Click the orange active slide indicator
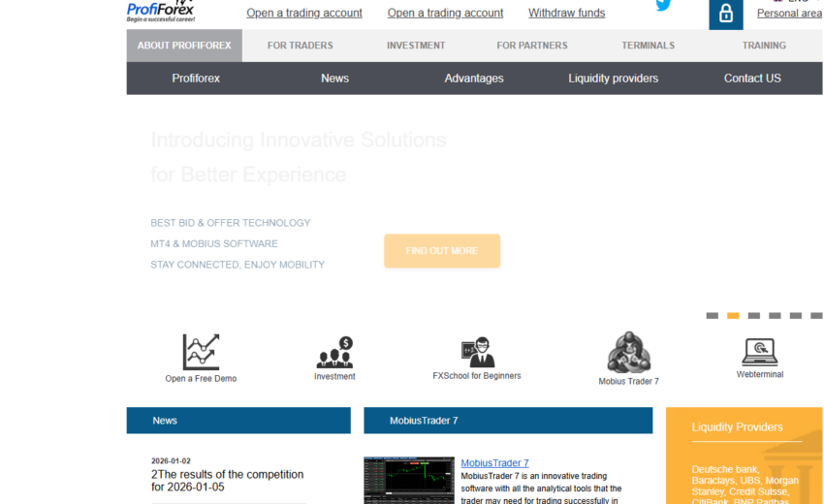 tap(733, 315)
